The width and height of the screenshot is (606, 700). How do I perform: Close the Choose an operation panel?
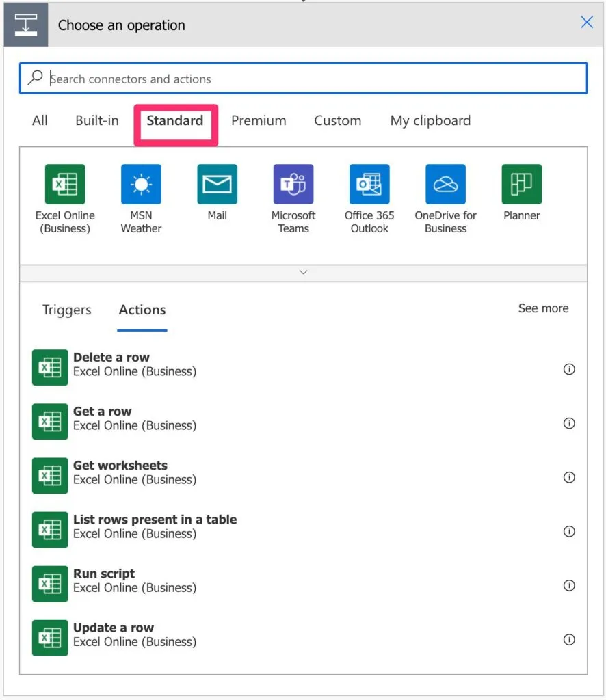point(586,23)
